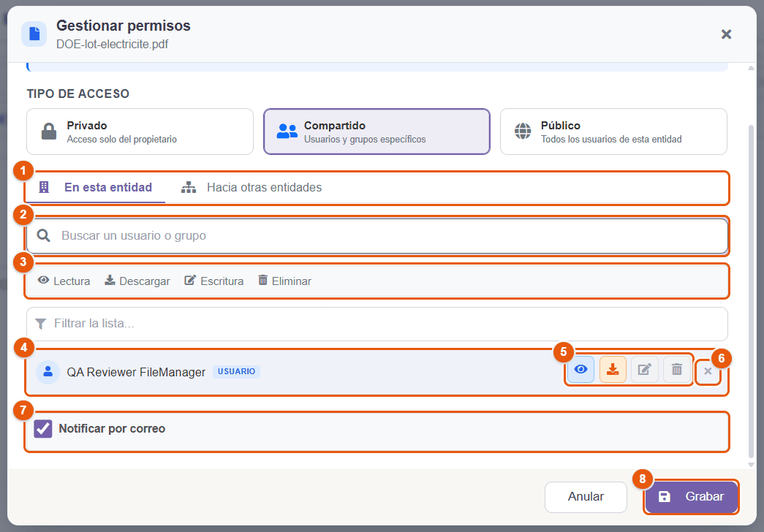Viewport: 764px width, 532px height.
Task: Click the USUARIO badge
Action: (x=236, y=372)
